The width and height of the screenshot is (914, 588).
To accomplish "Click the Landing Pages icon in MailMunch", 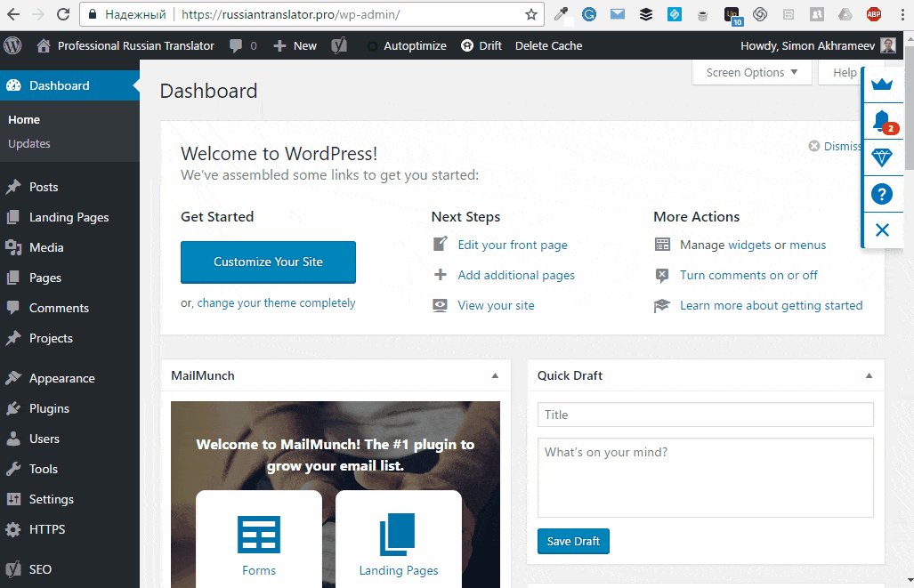I will [x=398, y=535].
